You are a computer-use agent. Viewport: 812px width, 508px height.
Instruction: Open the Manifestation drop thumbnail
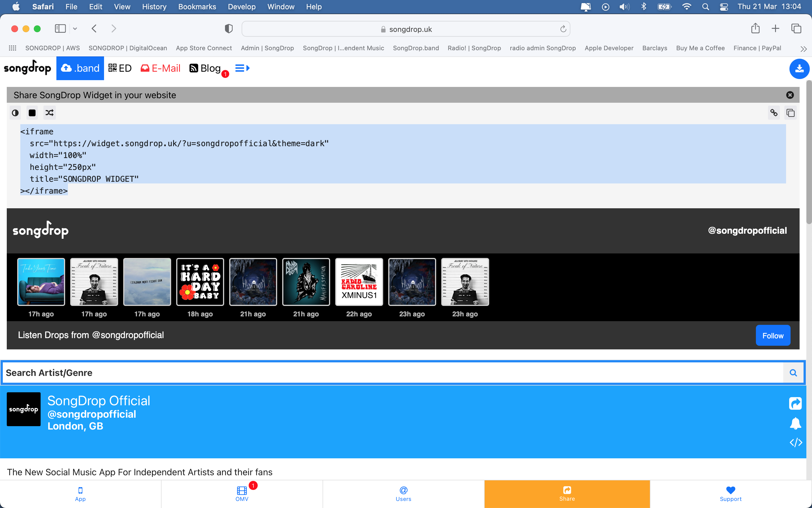pyautogui.click(x=306, y=282)
